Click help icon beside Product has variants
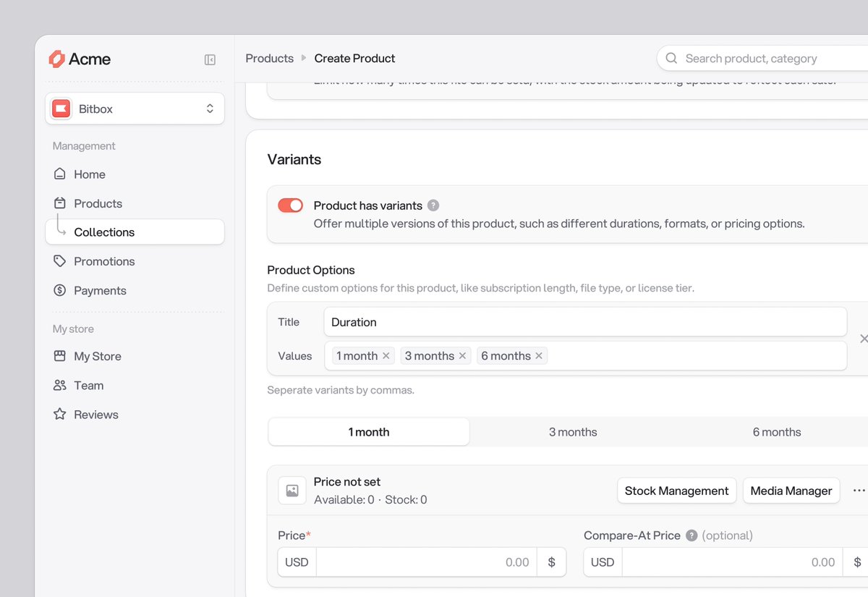The width and height of the screenshot is (868, 597). (433, 206)
